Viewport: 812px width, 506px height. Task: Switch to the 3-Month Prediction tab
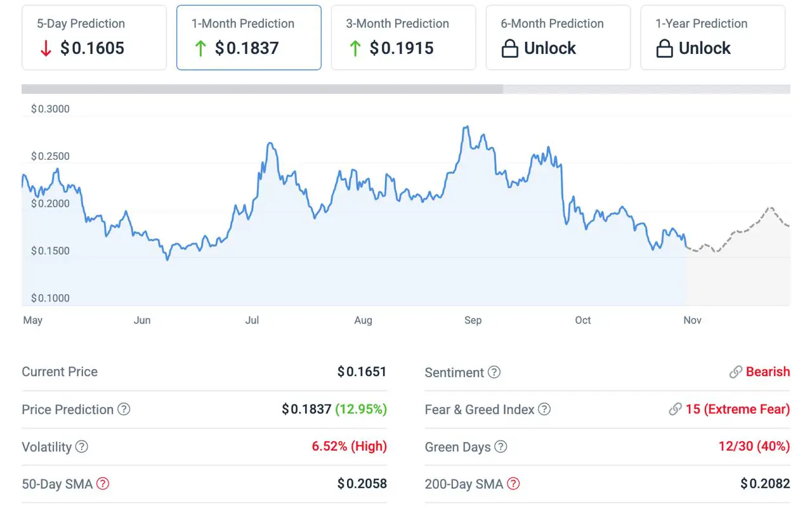(403, 37)
